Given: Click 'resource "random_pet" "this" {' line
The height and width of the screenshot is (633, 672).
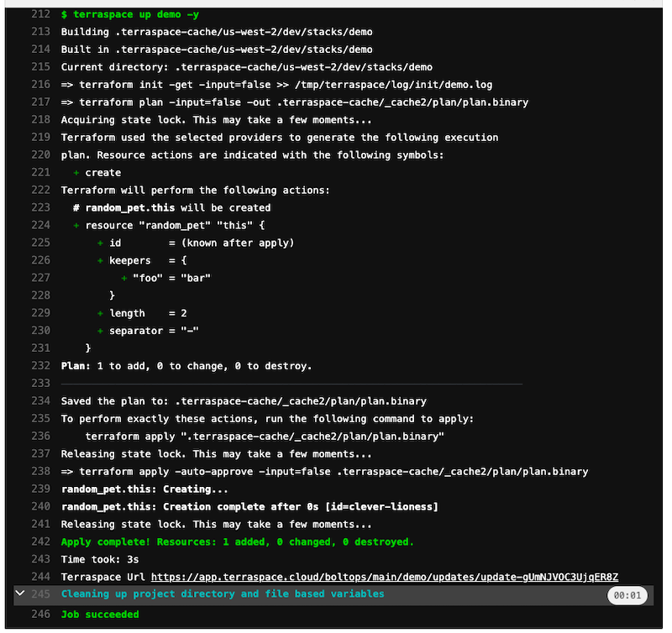Looking at the screenshot, I should click(x=169, y=225).
